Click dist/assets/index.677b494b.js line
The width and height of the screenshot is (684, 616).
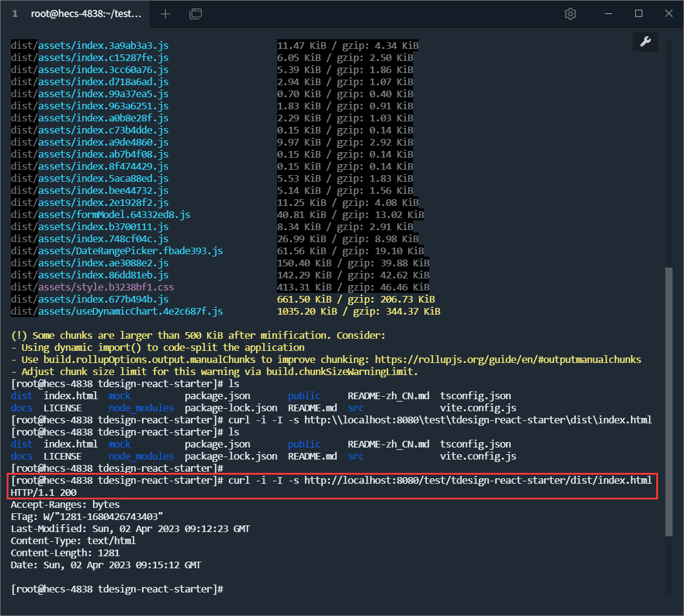pyautogui.click(x=89, y=300)
